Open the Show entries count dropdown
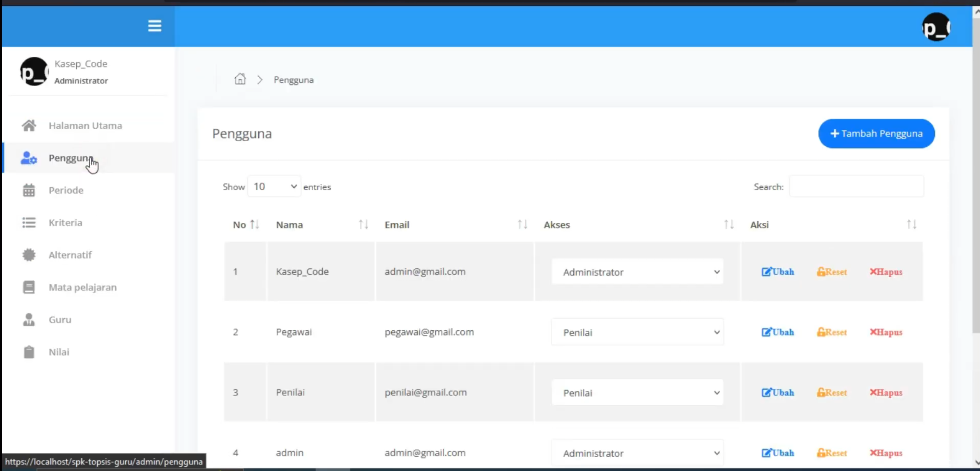 274,186
